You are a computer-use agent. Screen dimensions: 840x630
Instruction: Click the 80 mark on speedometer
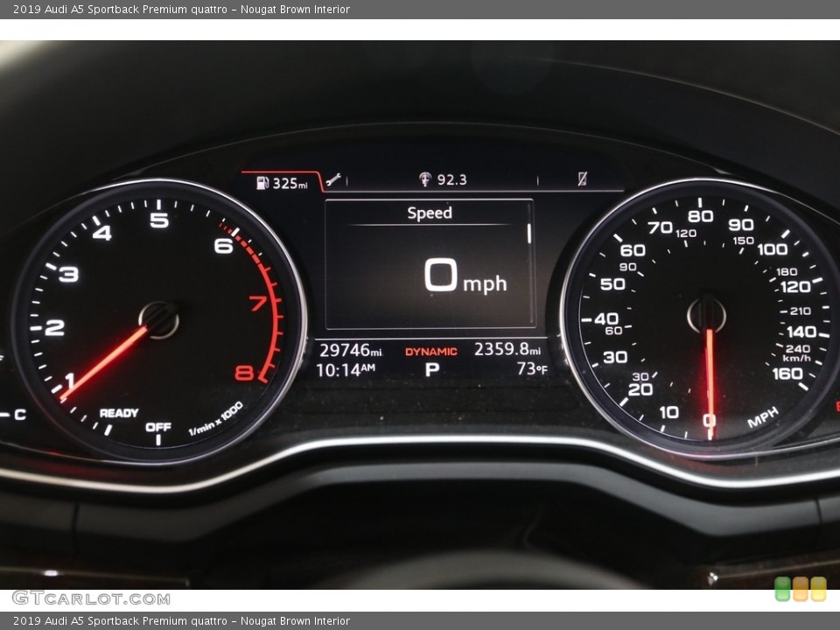(700, 216)
